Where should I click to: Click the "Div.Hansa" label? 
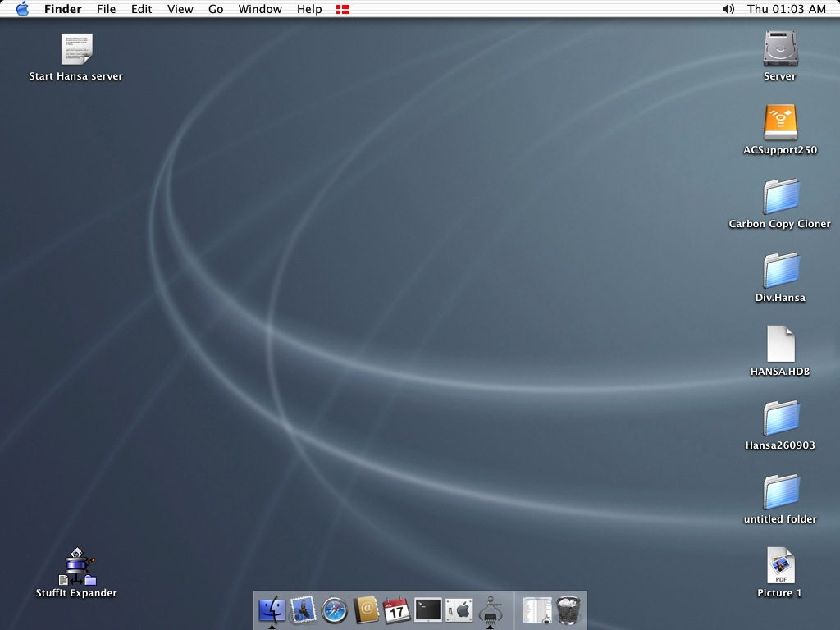[780, 298]
